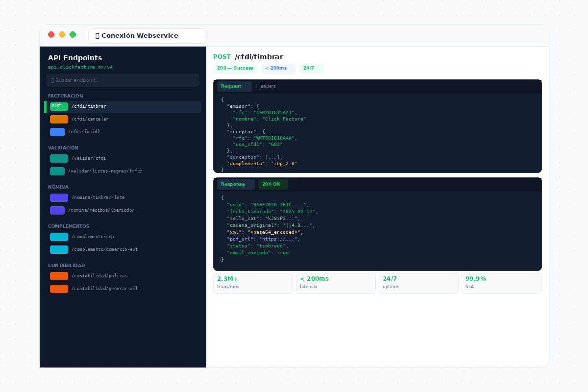Click the "status": "timbrado" response line
This screenshot has height=392, width=588.
point(258,246)
